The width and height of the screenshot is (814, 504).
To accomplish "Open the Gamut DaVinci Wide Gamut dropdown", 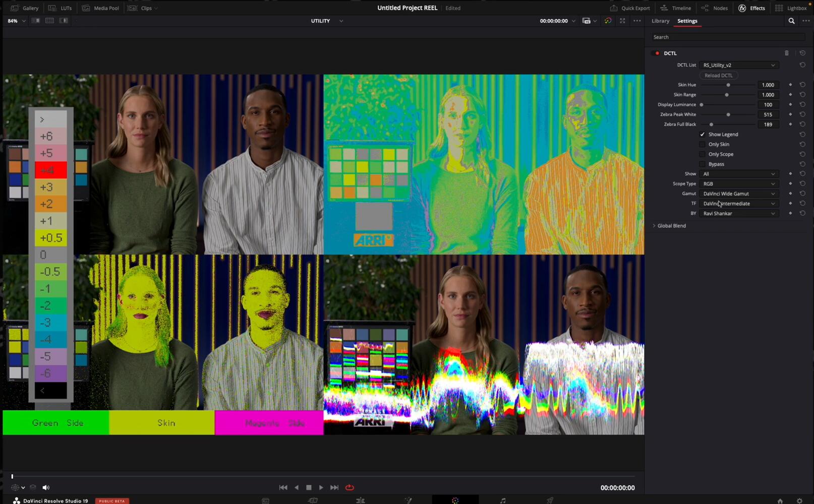I will tap(738, 194).
